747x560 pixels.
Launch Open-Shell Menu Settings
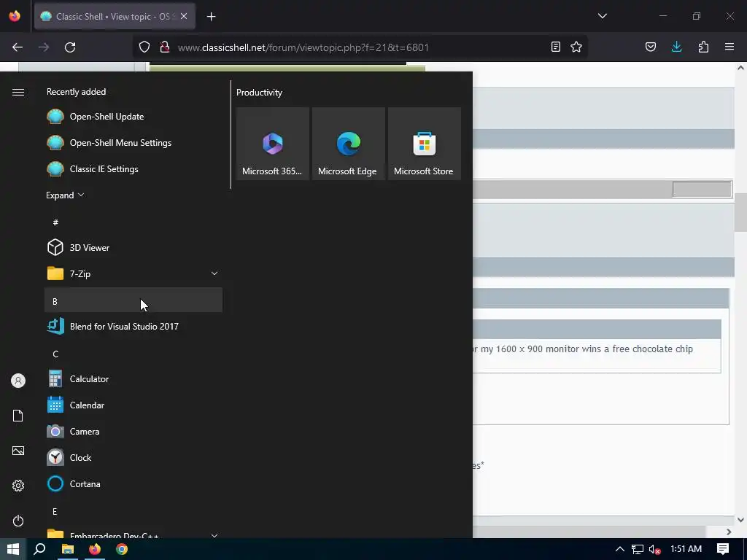click(133, 142)
